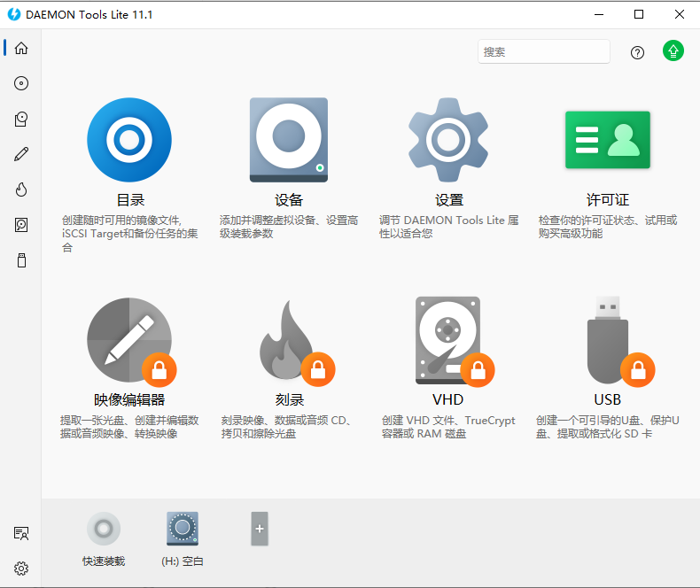Open the VHD hard disk sidebar icon

tap(21, 225)
